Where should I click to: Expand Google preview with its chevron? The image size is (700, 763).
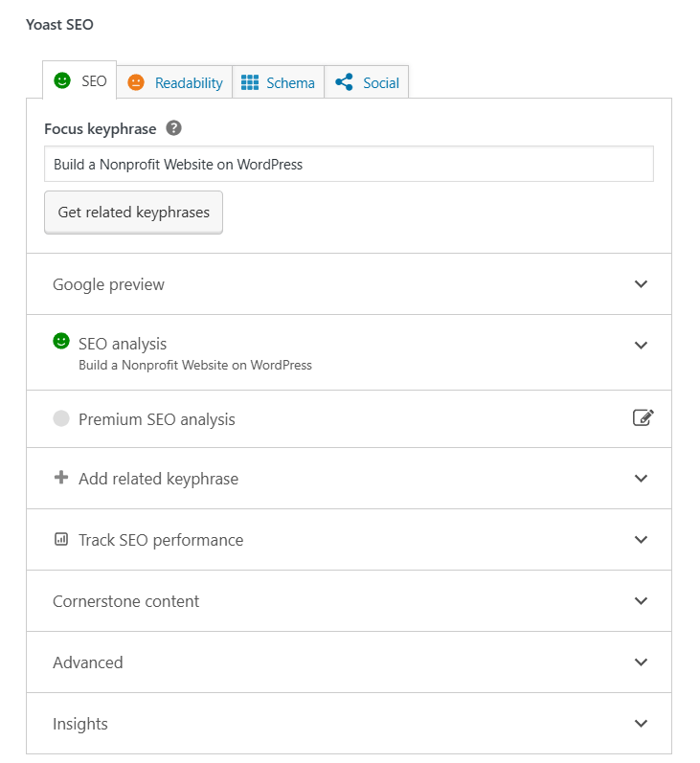(x=641, y=283)
